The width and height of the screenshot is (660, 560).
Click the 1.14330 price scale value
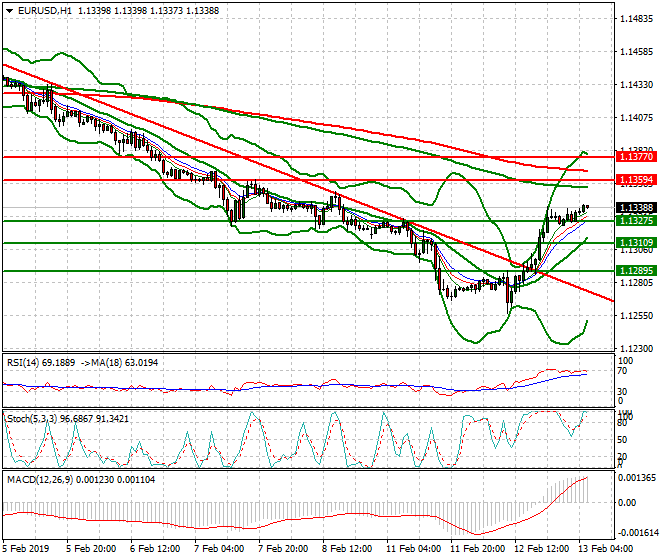coord(637,85)
